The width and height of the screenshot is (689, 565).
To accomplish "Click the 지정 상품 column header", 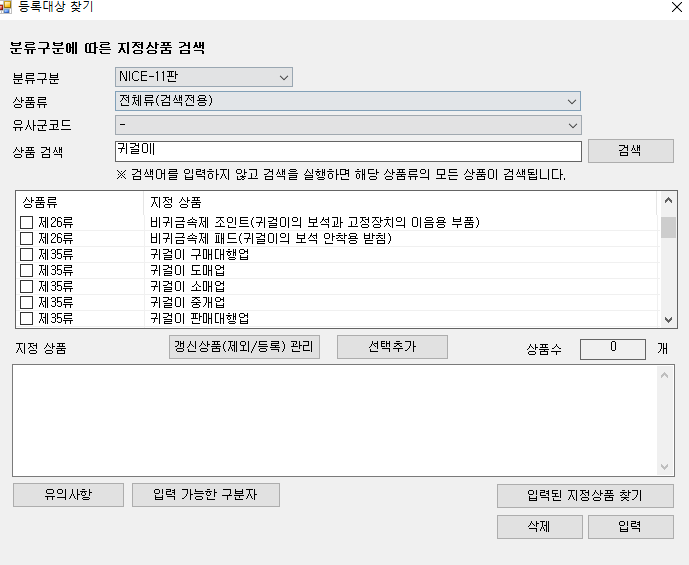I will click(400, 203).
